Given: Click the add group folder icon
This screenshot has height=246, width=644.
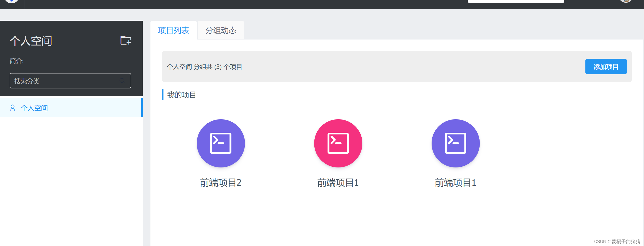Looking at the screenshot, I should [x=126, y=40].
